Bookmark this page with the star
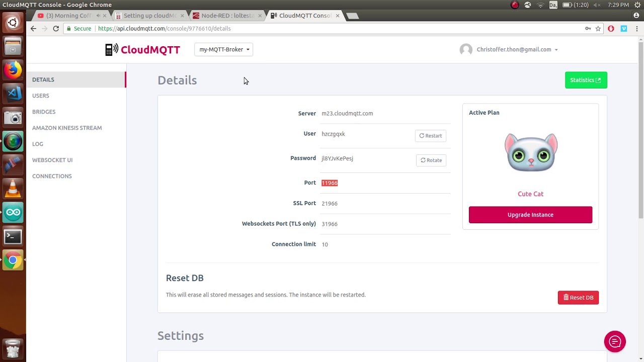This screenshot has width=644, height=362. 598,29
